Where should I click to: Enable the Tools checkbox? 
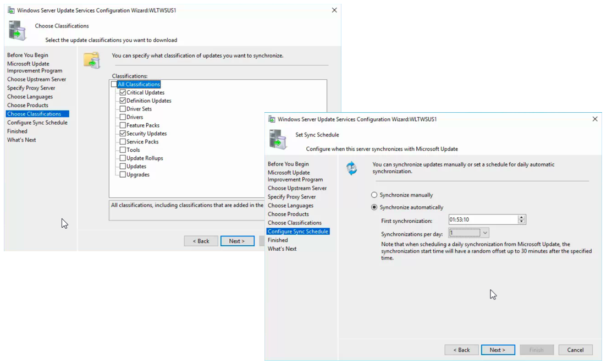[123, 150]
